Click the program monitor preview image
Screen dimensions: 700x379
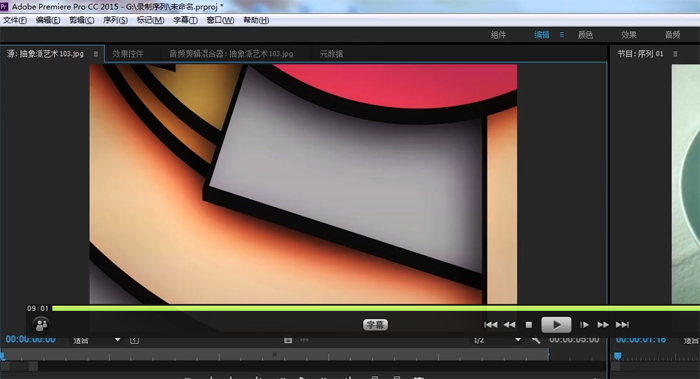point(686,184)
